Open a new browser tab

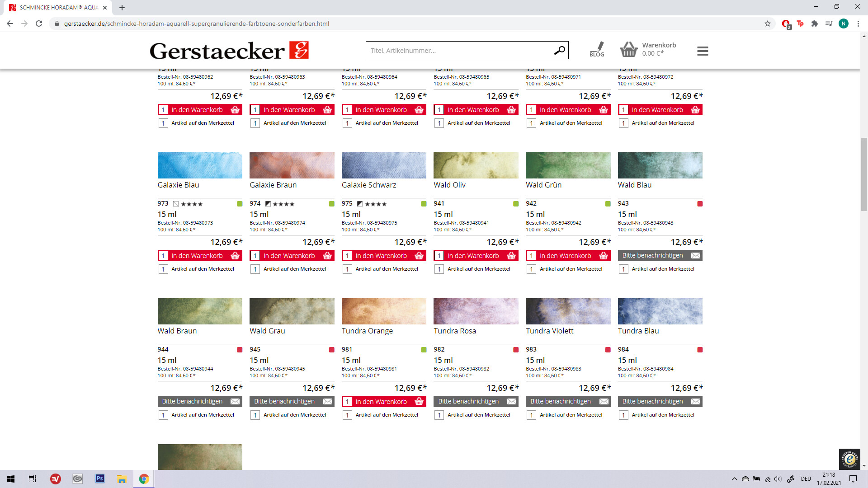tap(122, 8)
